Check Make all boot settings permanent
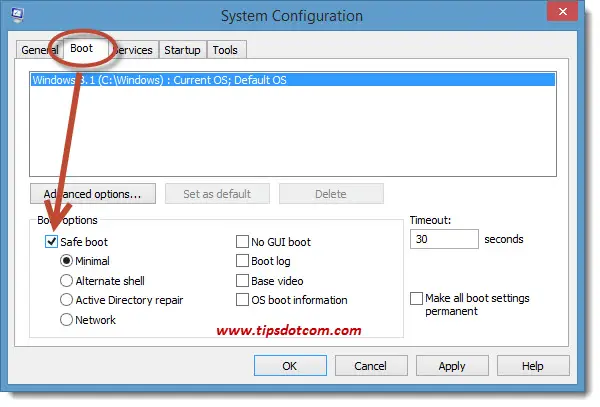The height and width of the screenshot is (407, 600). pos(416,298)
